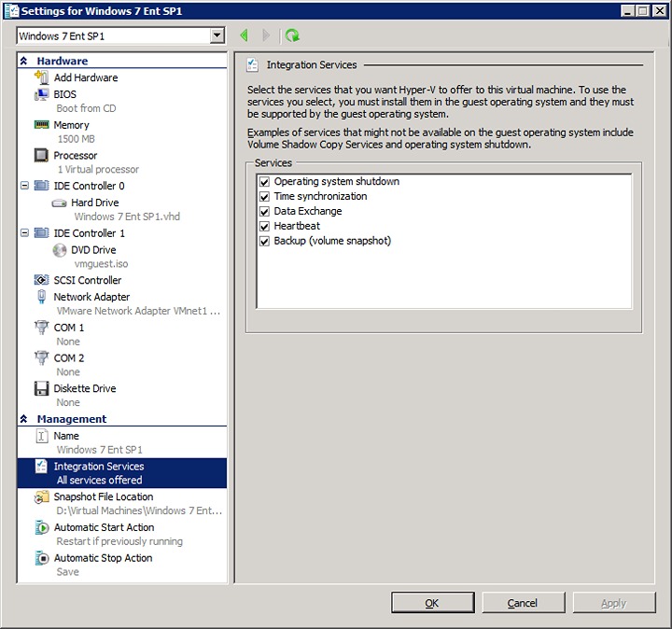
Task: Toggle the Time synchronization checkbox
Action: pyautogui.click(x=264, y=197)
